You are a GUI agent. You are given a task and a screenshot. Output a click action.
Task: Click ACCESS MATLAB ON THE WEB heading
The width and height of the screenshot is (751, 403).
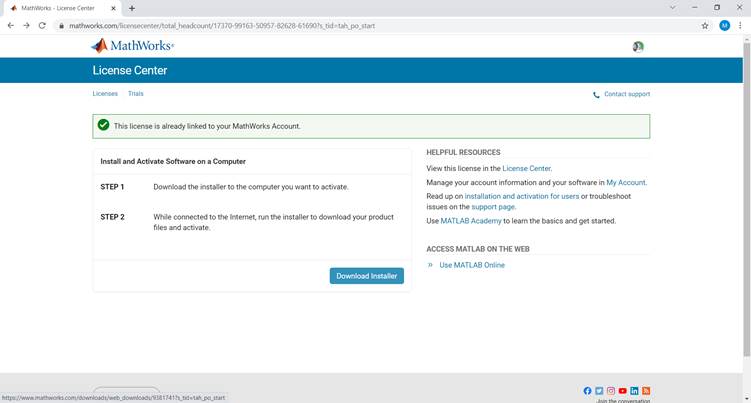click(x=478, y=249)
